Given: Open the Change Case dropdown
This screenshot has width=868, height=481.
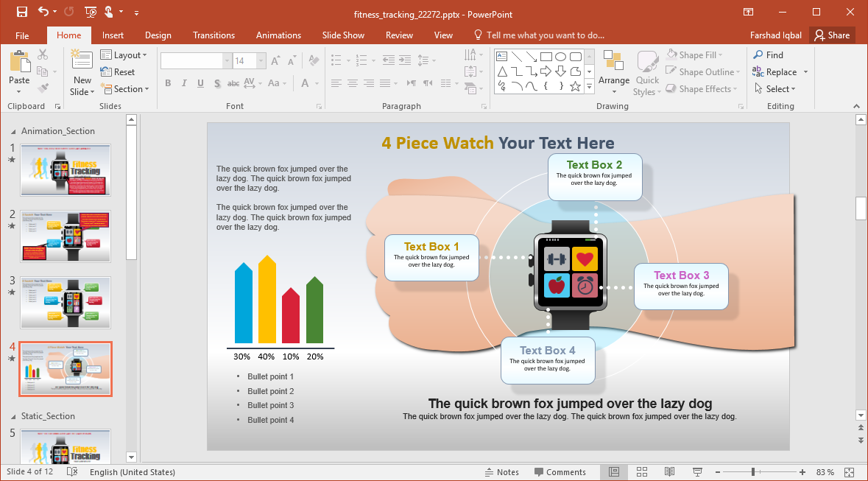Looking at the screenshot, I should 278,84.
